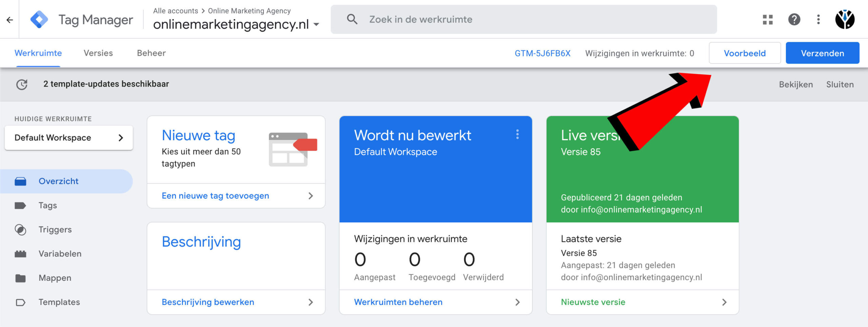
Task: Click the template-updates refresh icon
Action: tap(22, 84)
